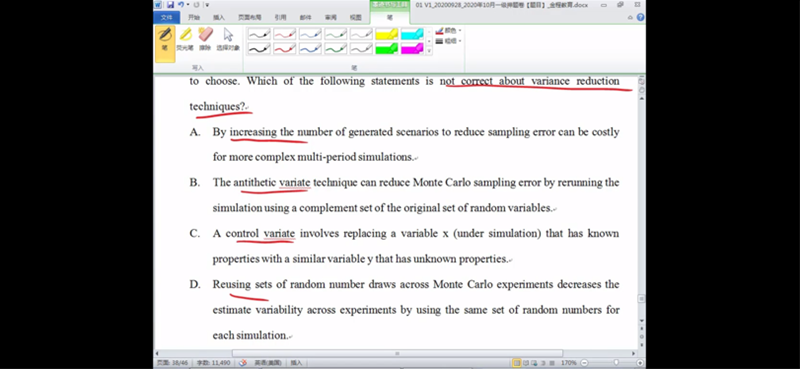Click the horizontal scrollbar right arrow
This screenshot has width=800, height=369.
tap(634, 353)
